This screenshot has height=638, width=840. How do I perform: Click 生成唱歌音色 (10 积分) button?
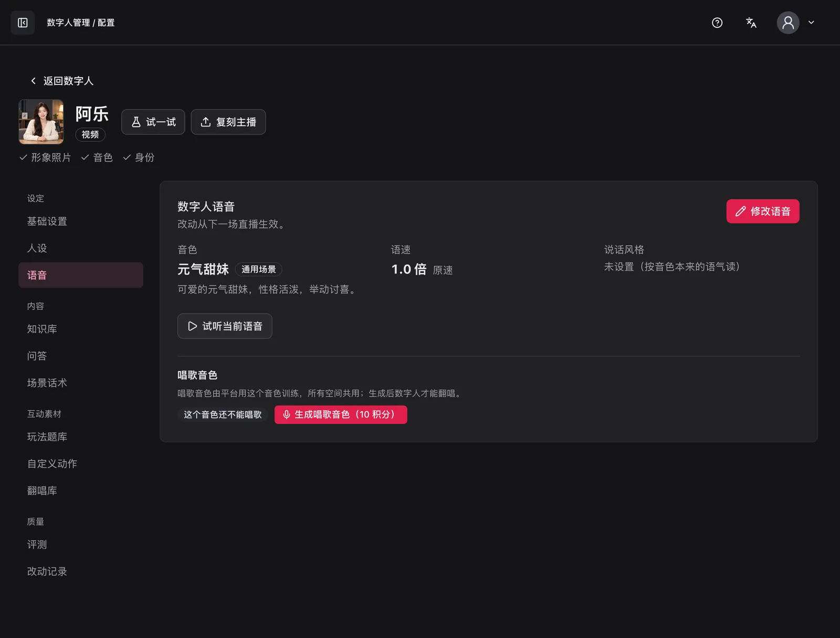pos(341,414)
